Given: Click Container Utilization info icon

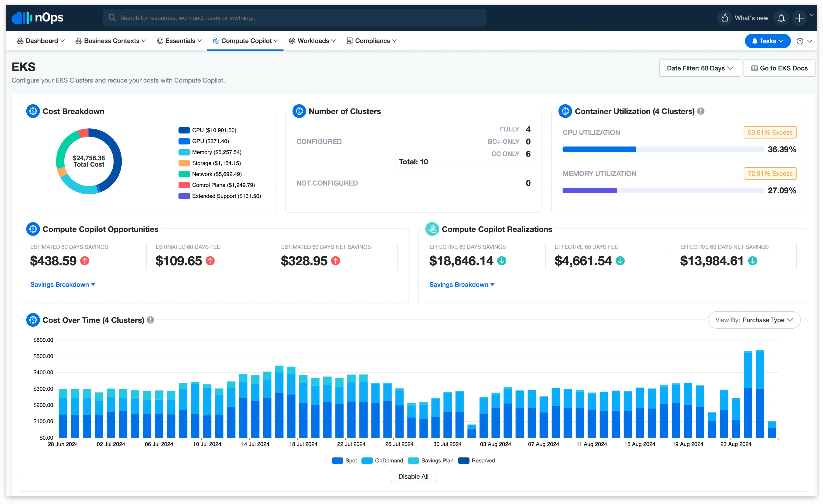Looking at the screenshot, I should (x=701, y=111).
